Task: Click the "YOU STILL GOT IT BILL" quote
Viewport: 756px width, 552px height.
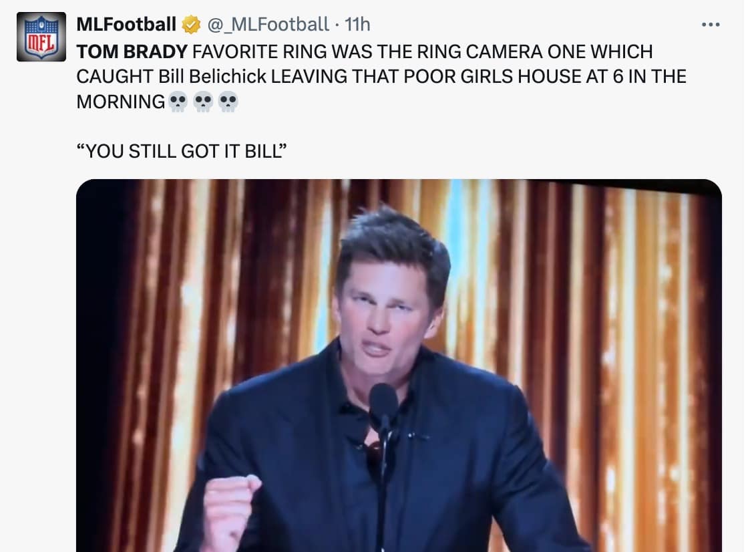Action: (x=182, y=151)
